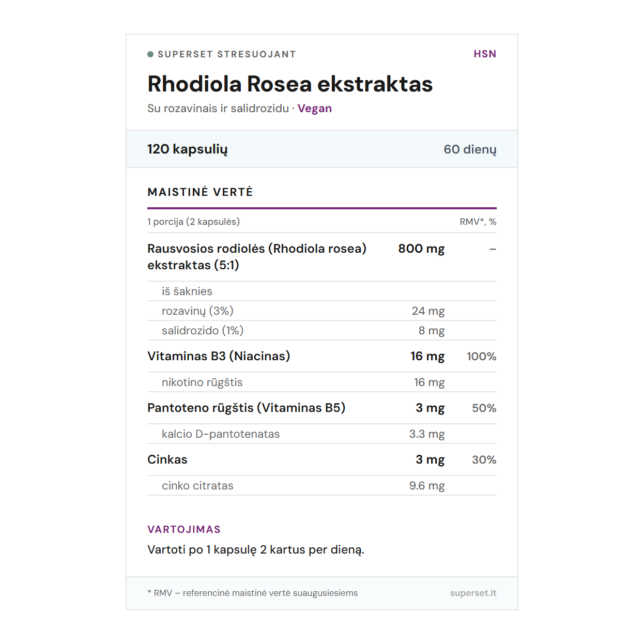Select the kalcio D-pantotenatas sub-row
The height and width of the screenshot is (644, 644).
221,434
